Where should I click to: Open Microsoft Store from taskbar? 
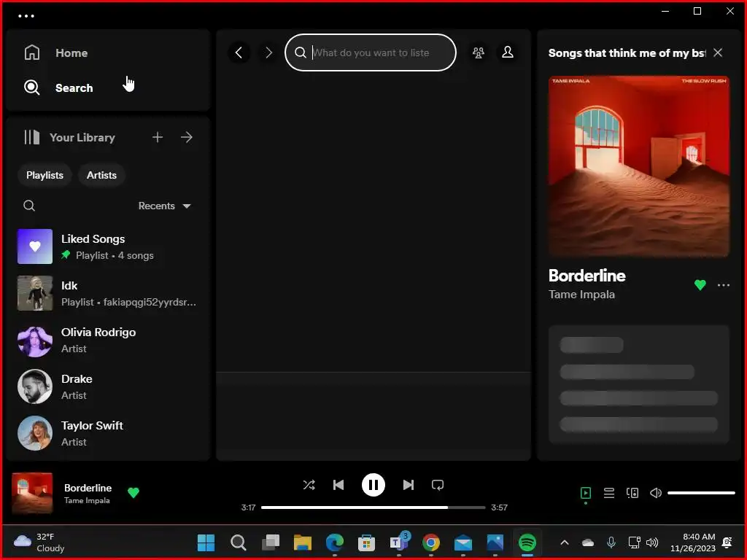point(366,542)
